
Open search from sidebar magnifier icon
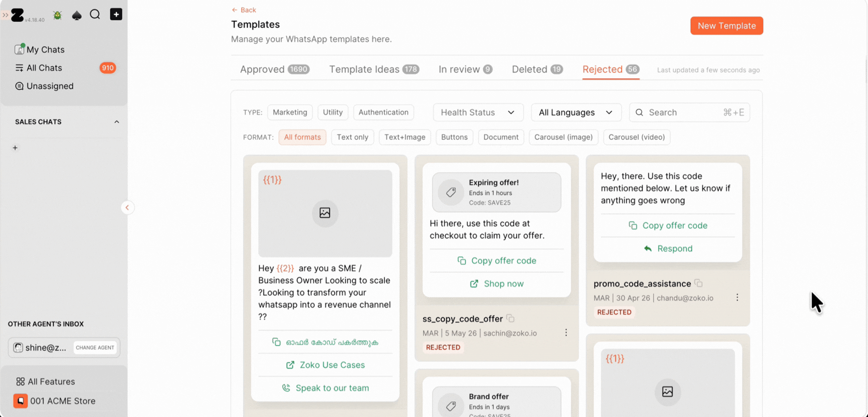click(x=95, y=14)
